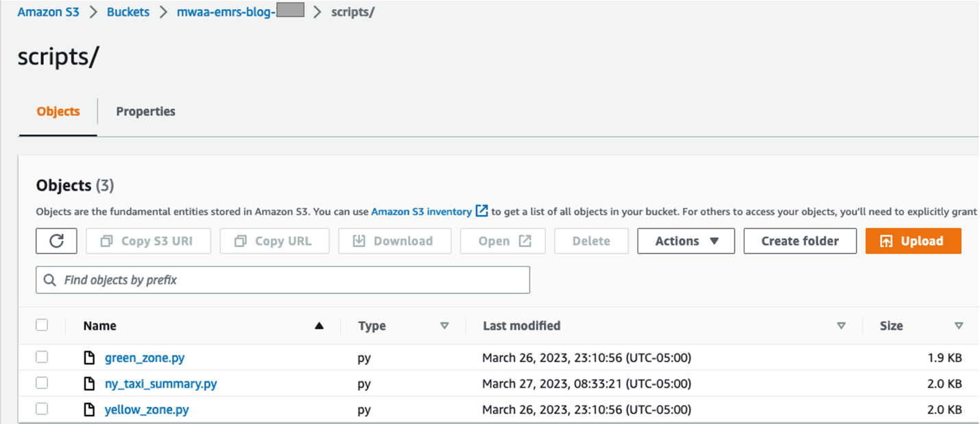
Task: Click the ascending sort arrow on the Name column
Action: 318,326
